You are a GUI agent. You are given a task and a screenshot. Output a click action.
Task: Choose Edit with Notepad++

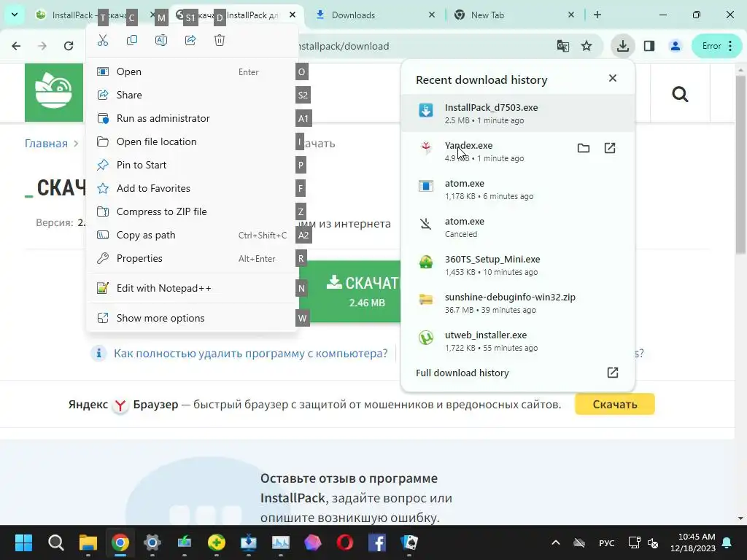[x=192, y=288]
